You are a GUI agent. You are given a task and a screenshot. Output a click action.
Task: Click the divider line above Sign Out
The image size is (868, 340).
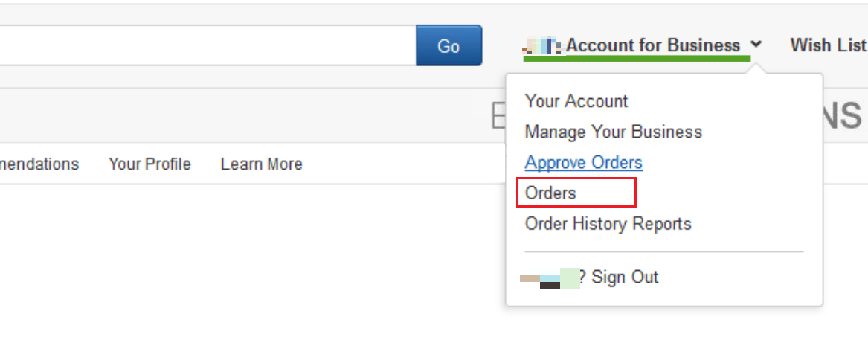point(663,251)
